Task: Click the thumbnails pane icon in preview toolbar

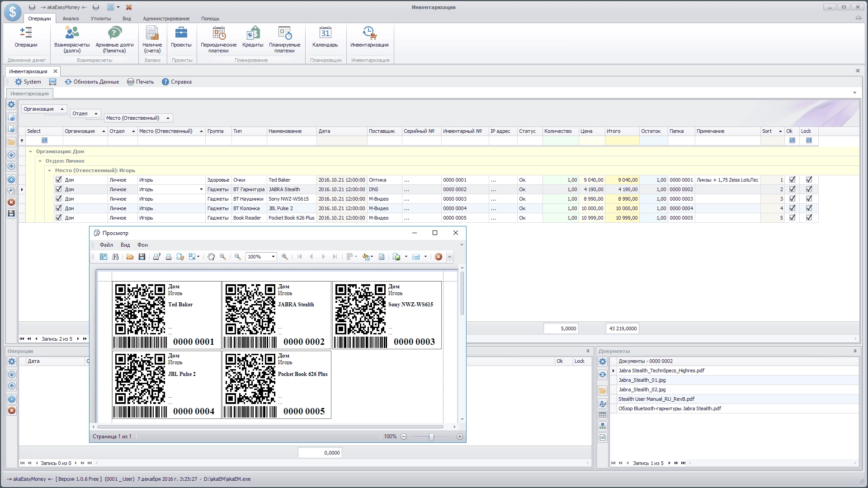Action: 104,257
